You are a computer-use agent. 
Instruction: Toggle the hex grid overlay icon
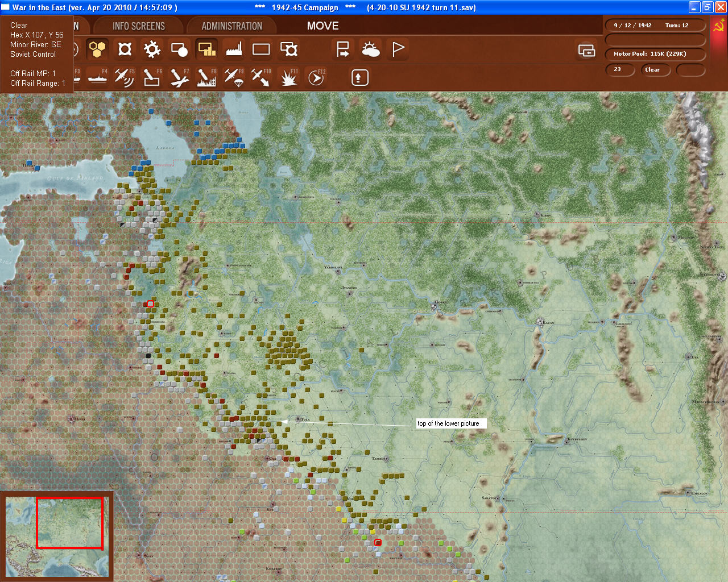[x=98, y=49]
